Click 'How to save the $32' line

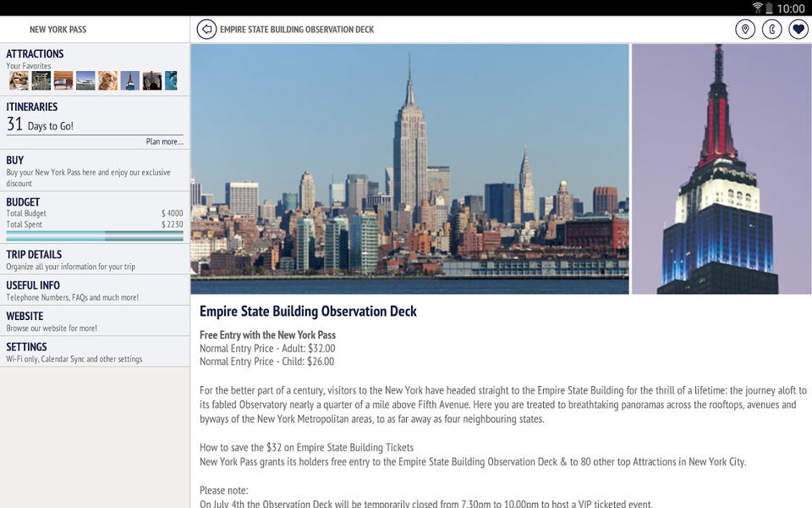306,447
